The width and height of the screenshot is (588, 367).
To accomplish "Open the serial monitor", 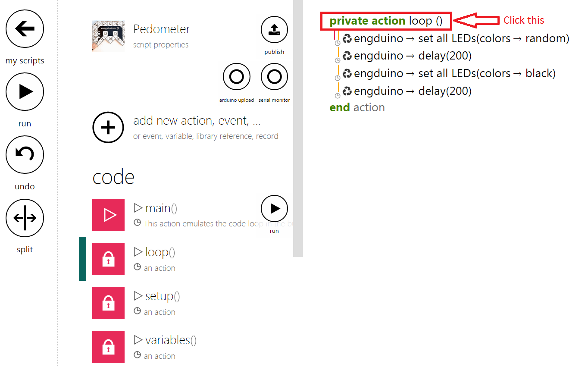I will 274,77.
